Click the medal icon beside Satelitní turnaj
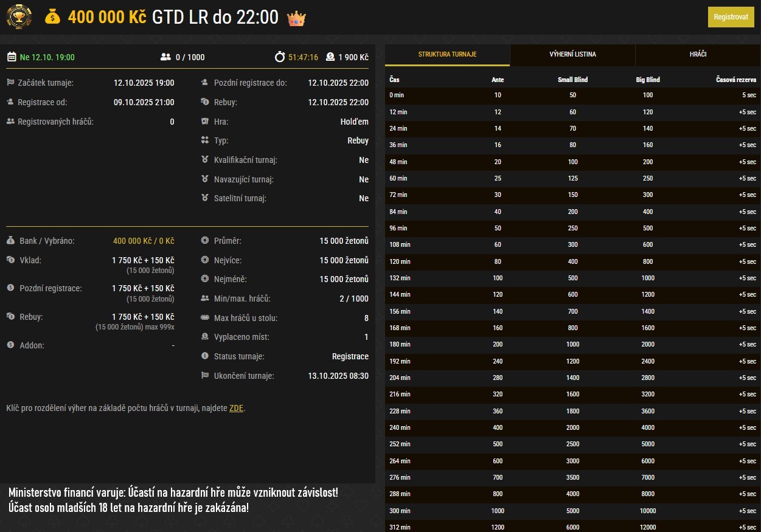Viewport: 761px width, 532px height. click(205, 198)
